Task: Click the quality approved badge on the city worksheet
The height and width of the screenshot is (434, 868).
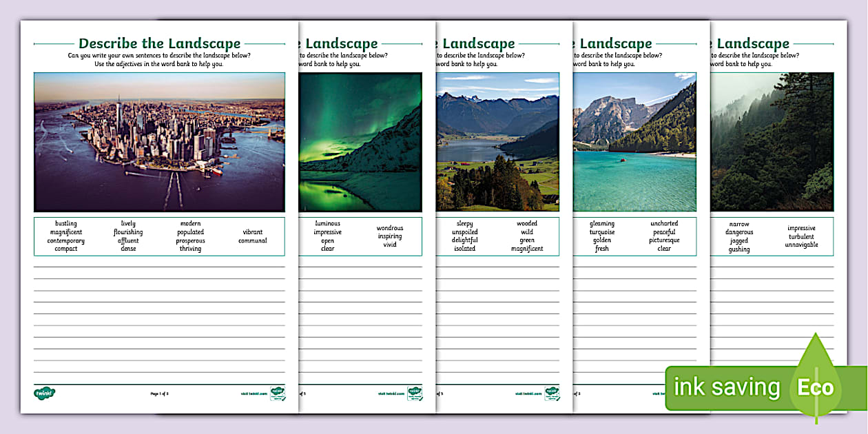Action: click(278, 393)
